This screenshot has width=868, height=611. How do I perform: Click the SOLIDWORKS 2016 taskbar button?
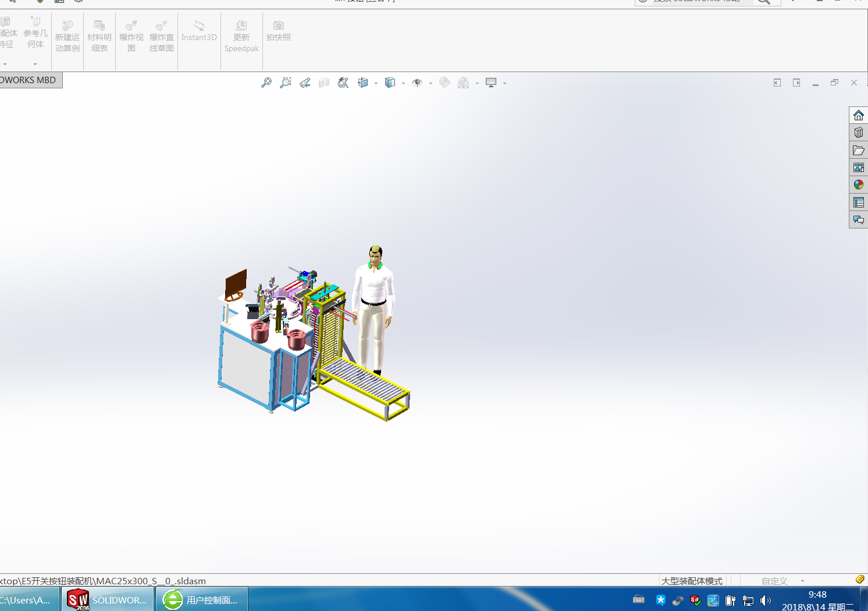108,599
